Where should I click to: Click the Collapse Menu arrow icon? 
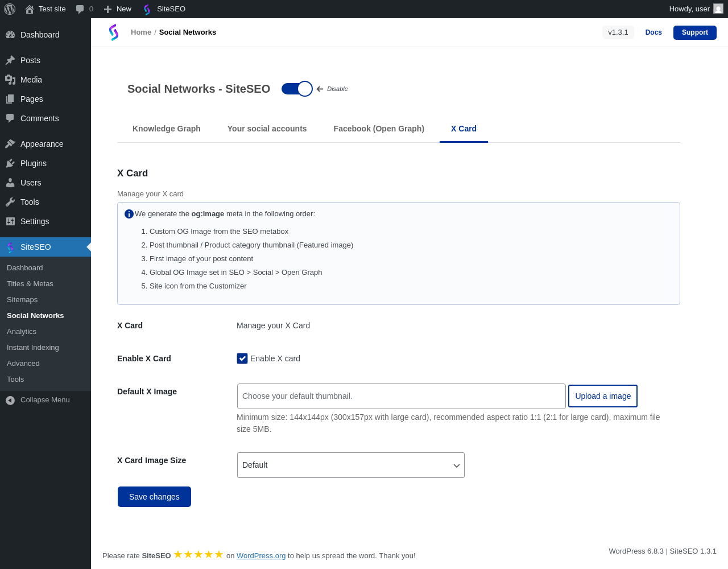(x=10, y=400)
